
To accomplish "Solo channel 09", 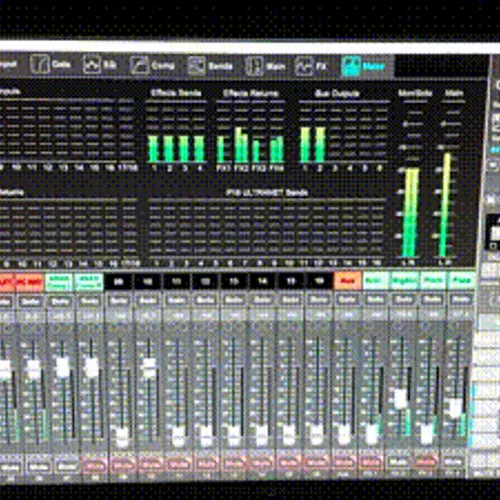I will [119, 300].
